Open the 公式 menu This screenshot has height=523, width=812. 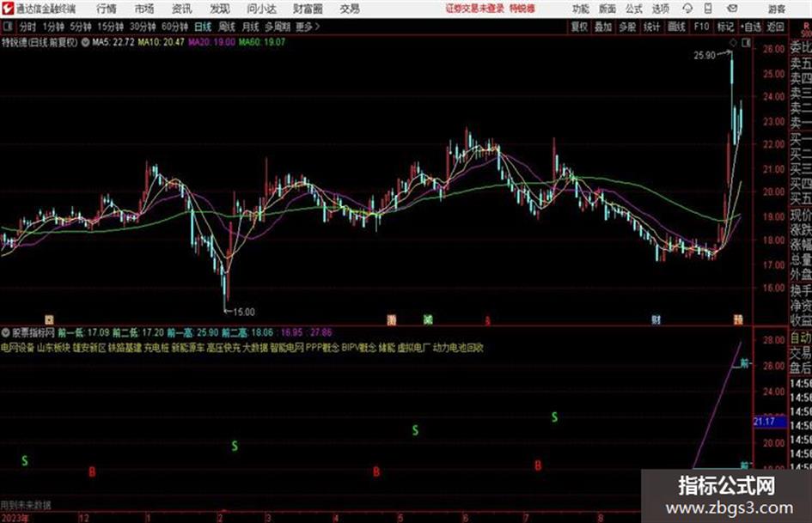coord(634,9)
